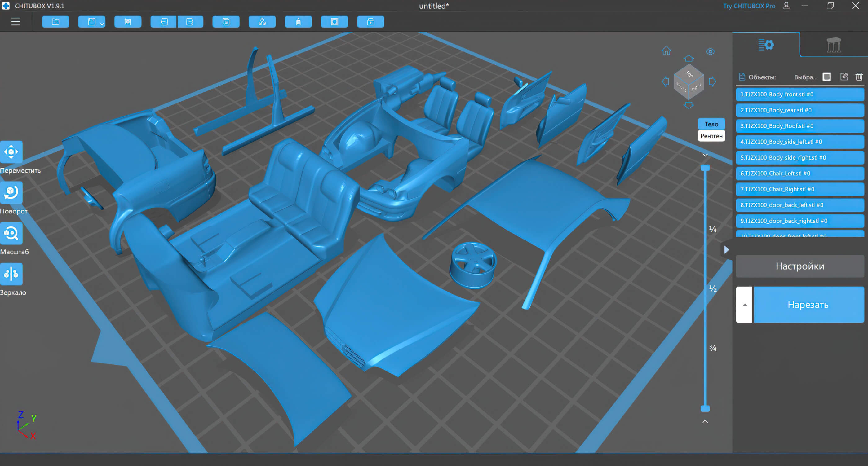Select the Переместить move tool
Viewport: 868px width, 466px height.
pos(11,152)
